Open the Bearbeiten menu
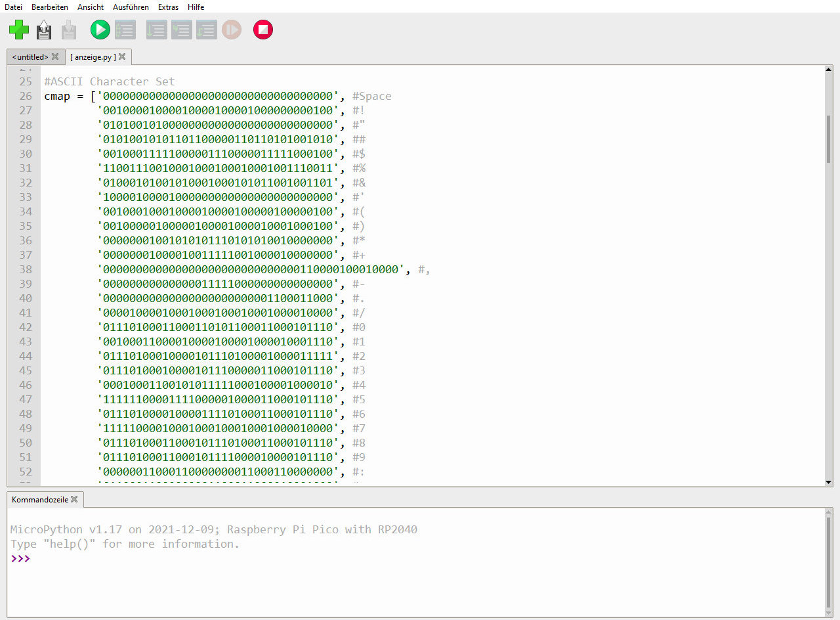Viewport: 840px width, 620px height. (50, 7)
